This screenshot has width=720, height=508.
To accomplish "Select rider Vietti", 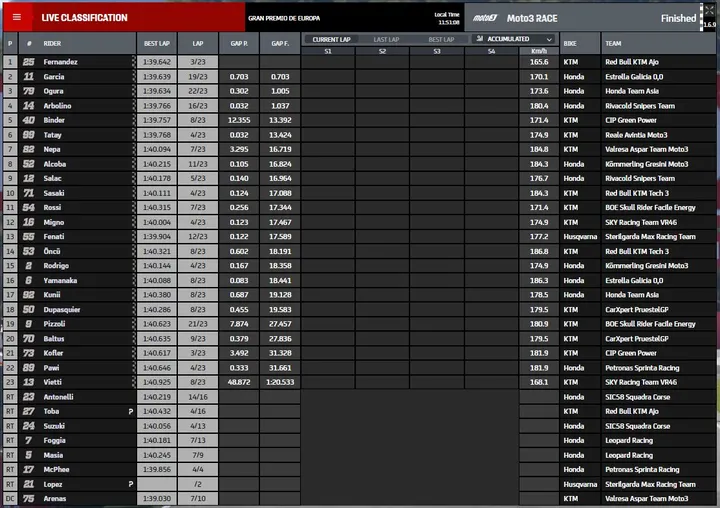I will point(52,382).
